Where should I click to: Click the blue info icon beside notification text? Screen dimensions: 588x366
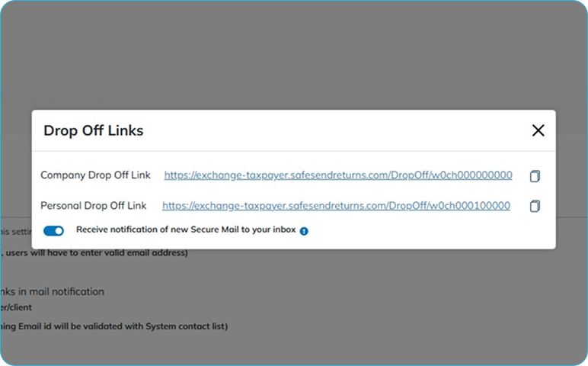pyautogui.click(x=304, y=231)
